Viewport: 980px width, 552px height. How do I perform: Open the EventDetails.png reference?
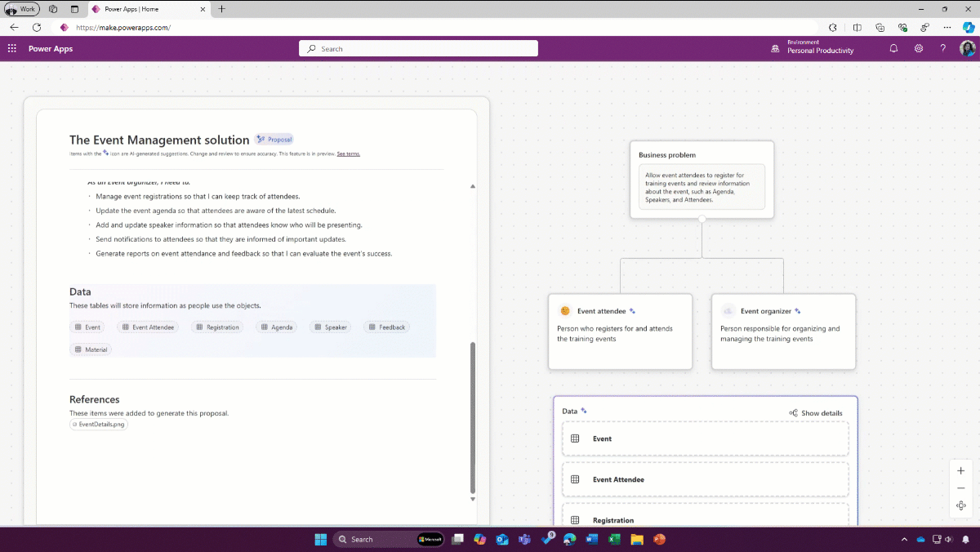[x=99, y=425]
